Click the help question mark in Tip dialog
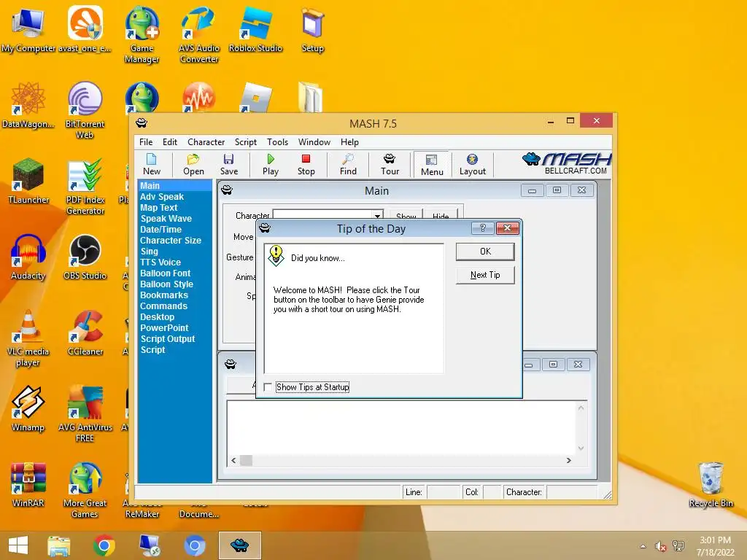Viewport: 747px width, 560px height. click(x=483, y=228)
